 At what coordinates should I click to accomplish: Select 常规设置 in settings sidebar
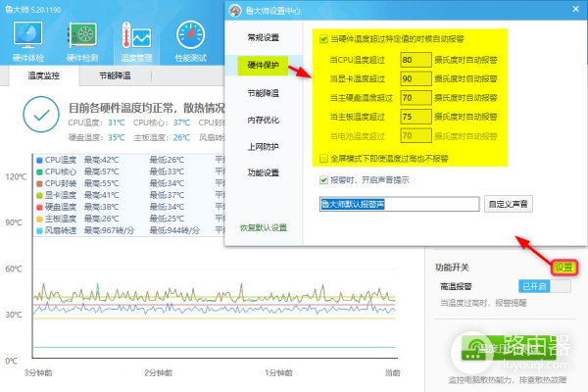point(264,37)
